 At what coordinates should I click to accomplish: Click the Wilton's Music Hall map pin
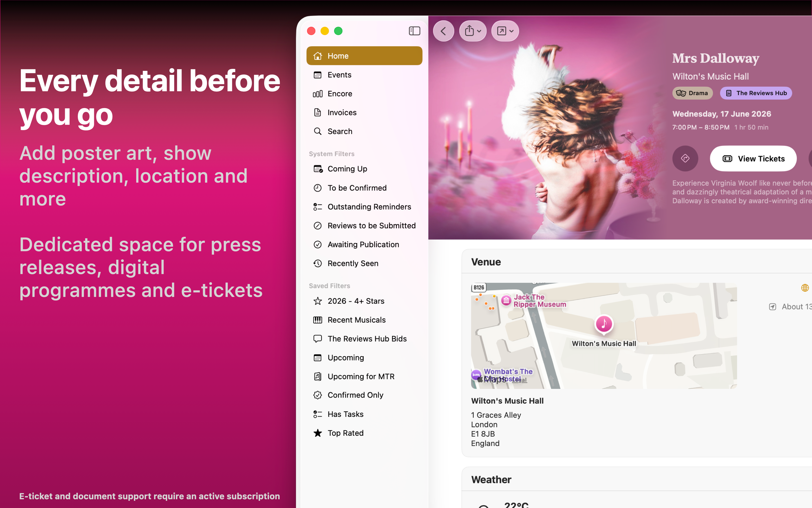click(604, 324)
